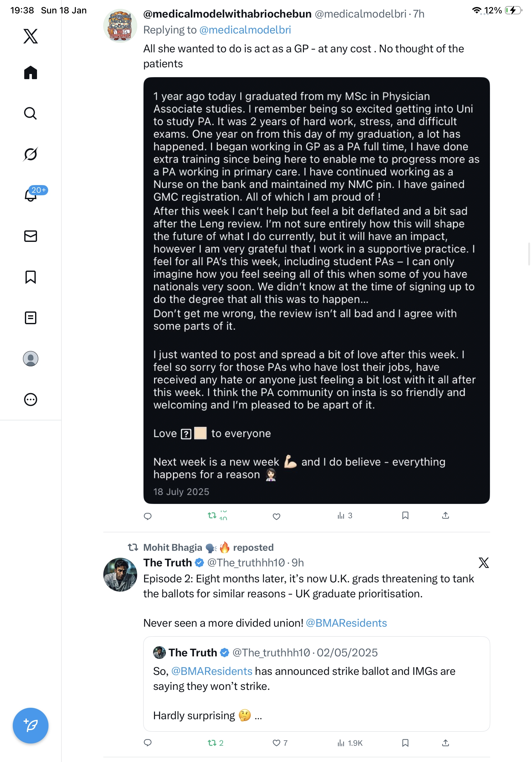Viewport: 532px width, 762px height.
Task: Reply to The Truth's post
Action: click(148, 743)
